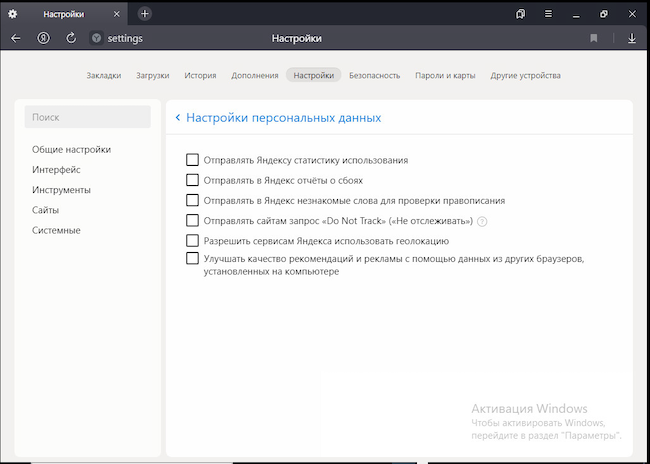Screen dimensions: 650x464
Task: Open the Закладки tab
Action: (104, 75)
